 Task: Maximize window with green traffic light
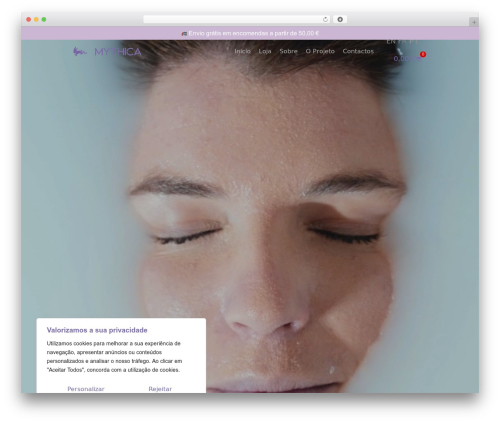(44, 19)
